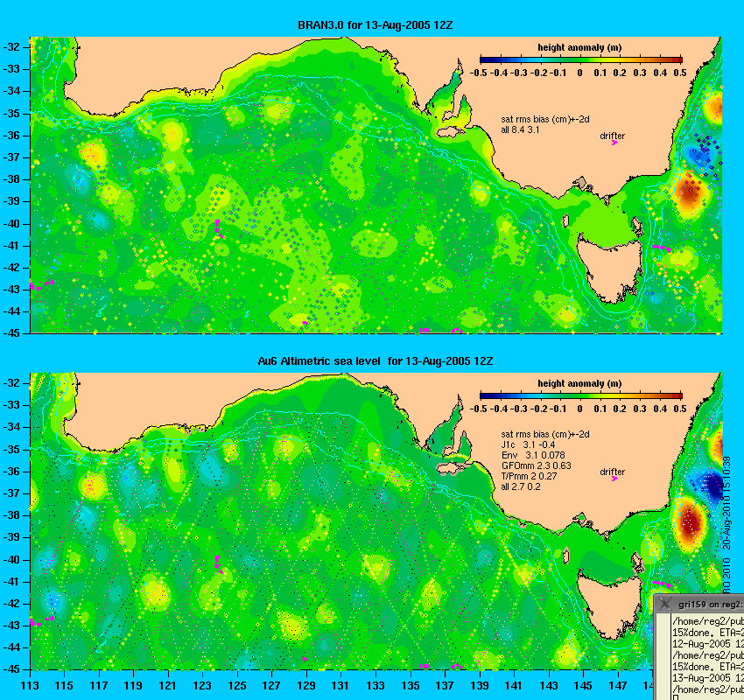Click the 145 longitude axis label
Screen dimensions: 744x700
point(583,686)
